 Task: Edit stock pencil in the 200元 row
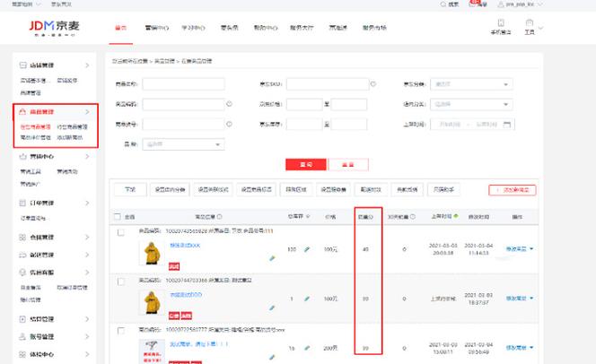click(307, 348)
